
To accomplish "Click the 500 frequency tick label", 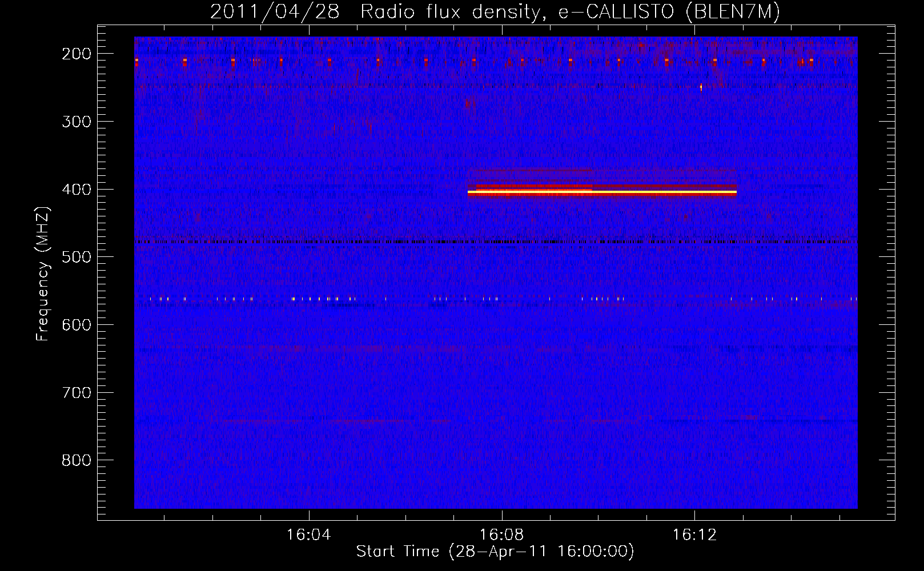I will pos(77,257).
